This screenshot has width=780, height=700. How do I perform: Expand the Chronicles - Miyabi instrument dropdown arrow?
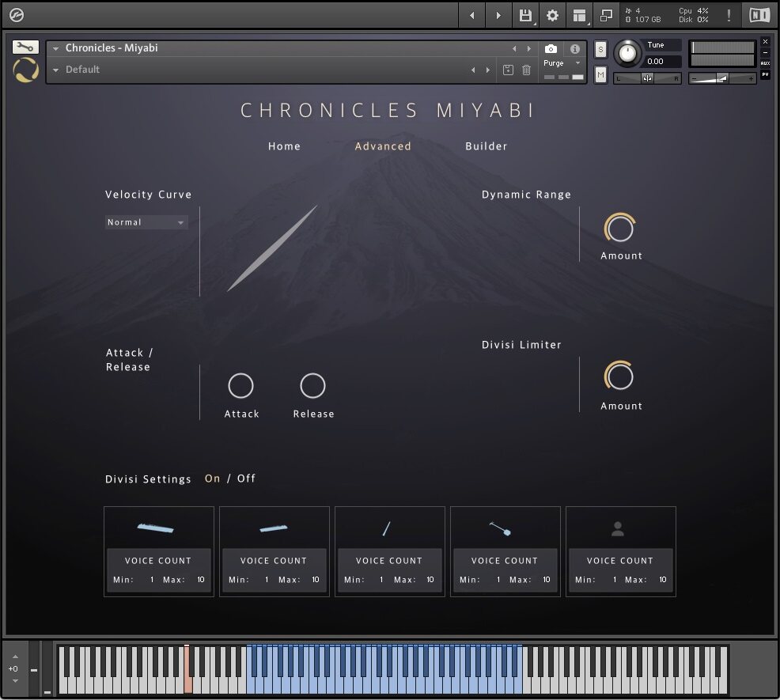coord(55,49)
